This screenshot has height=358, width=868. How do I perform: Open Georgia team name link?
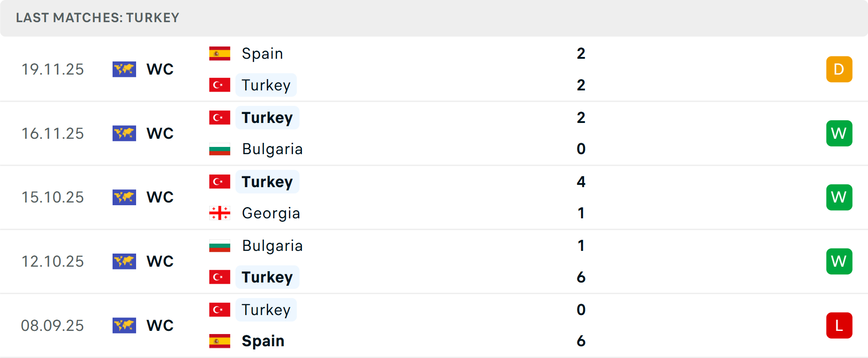pyautogui.click(x=271, y=213)
